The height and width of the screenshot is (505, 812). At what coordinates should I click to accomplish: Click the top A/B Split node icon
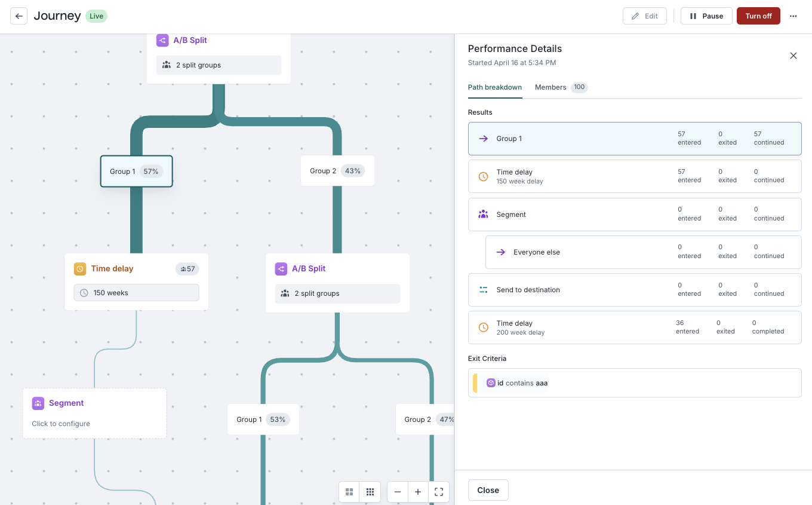point(162,41)
